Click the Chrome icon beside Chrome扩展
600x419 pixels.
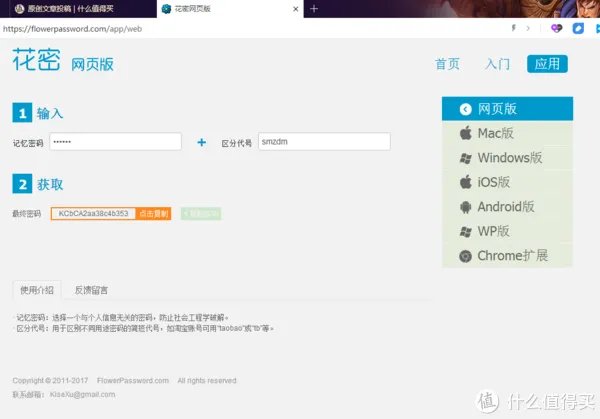coord(465,256)
